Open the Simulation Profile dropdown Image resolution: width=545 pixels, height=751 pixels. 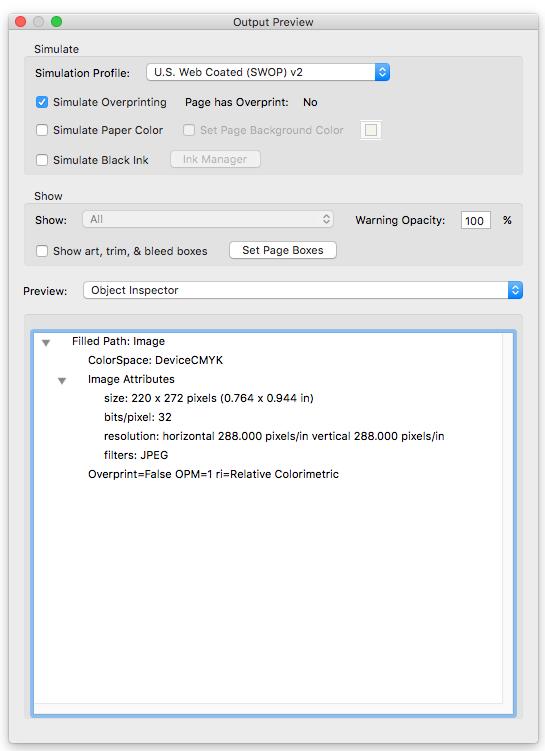(268, 72)
